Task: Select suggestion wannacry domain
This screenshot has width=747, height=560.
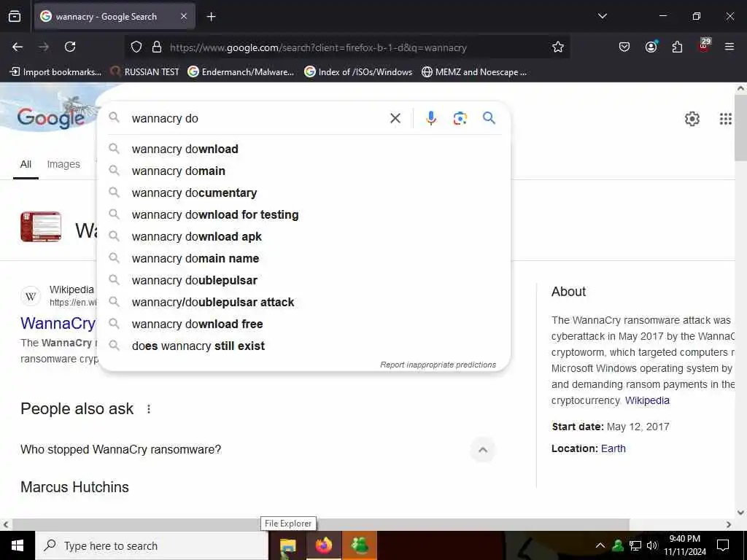Action: [304, 171]
